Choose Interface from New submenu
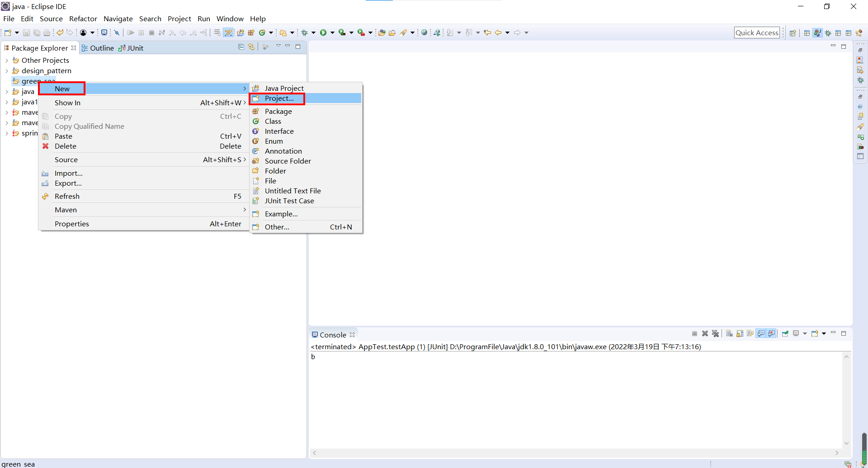The height and width of the screenshot is (468, 868). [306, 131]
